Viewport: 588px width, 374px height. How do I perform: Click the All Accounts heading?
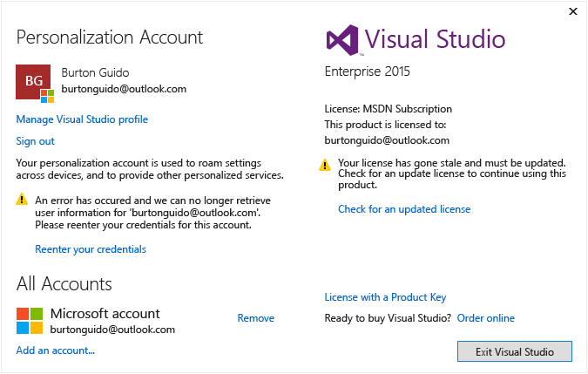pos(64,284)
